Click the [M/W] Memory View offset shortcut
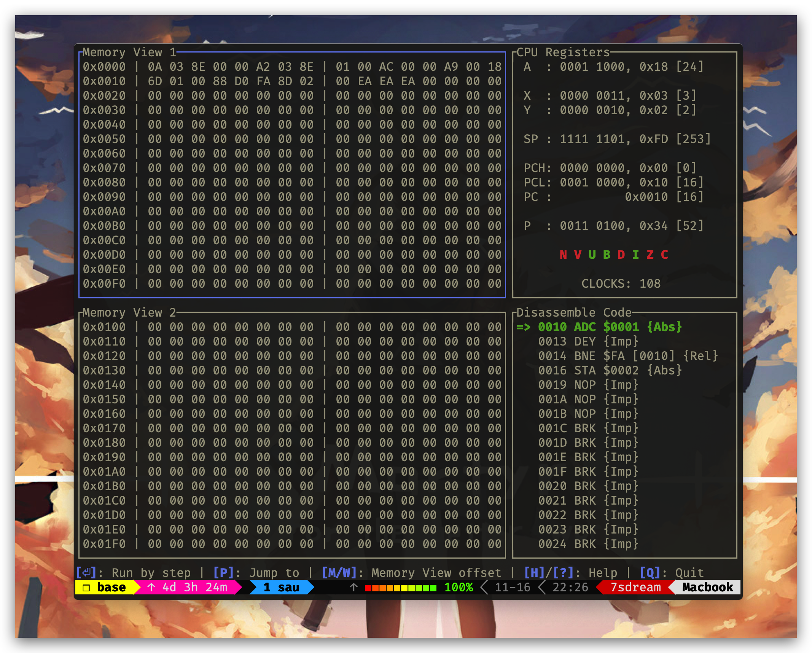The width and height of the screenshot is (812, 653). pos(411,573)
